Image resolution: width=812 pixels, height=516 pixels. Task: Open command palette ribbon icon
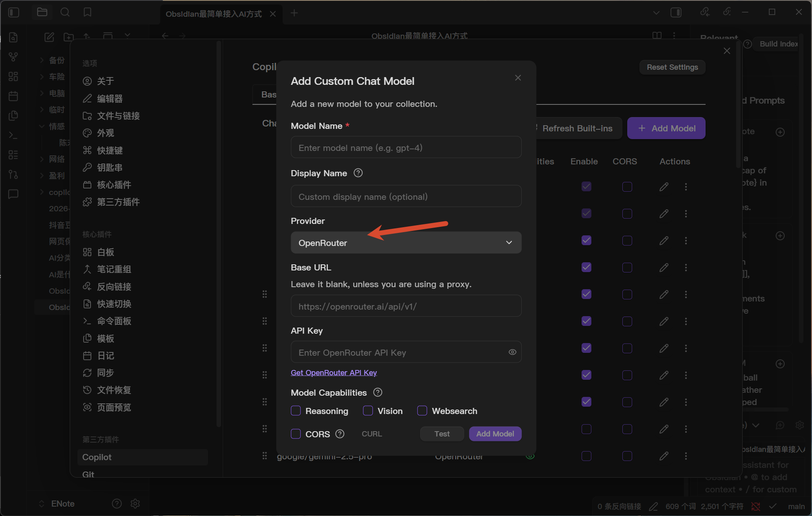(13, 135)
